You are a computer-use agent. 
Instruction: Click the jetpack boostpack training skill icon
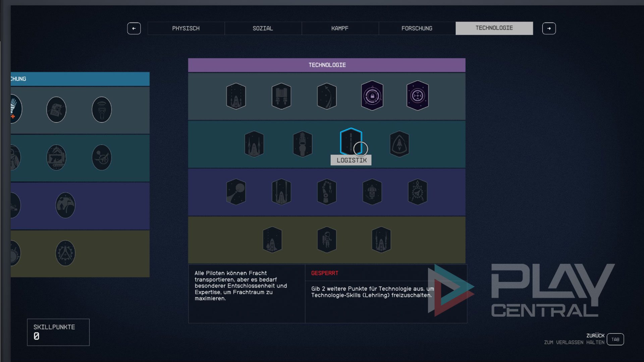281,96
